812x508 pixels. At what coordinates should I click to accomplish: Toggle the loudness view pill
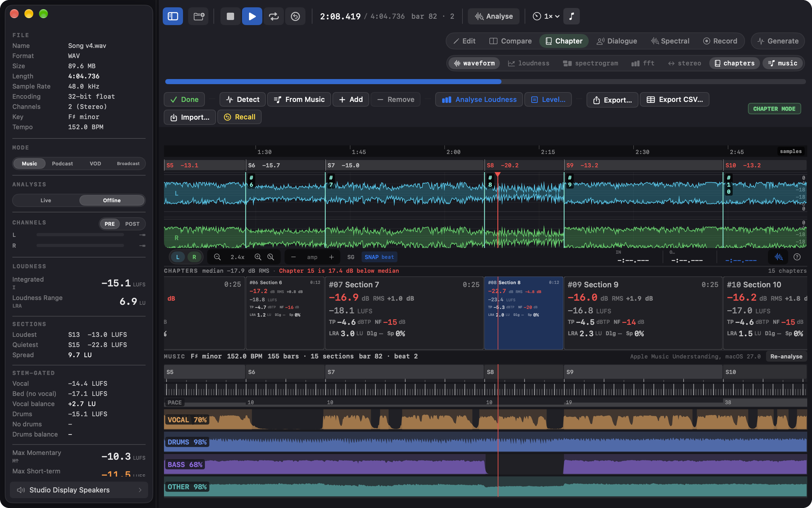click(x=529, y=63)
